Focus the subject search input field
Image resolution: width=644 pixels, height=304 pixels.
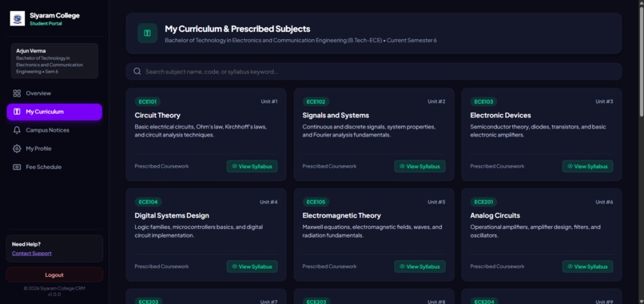pos(374,71)
